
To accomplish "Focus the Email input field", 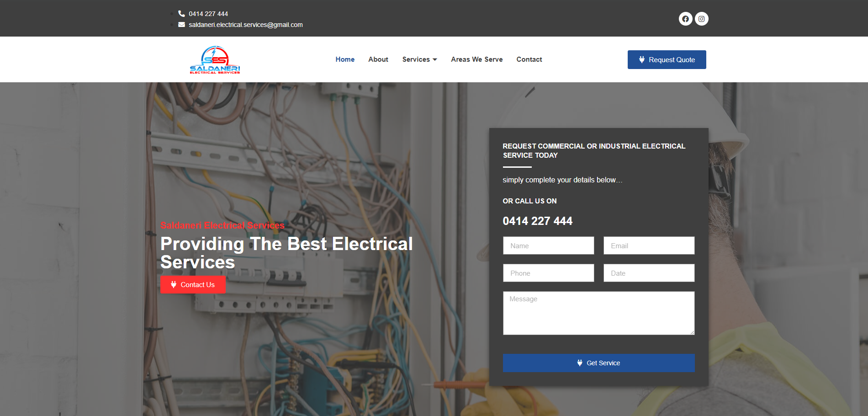I will 649,245.
